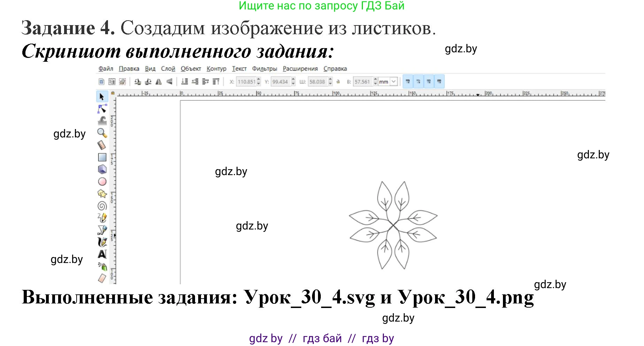The width and height of the screenshot is (644, 346).
Task: Click the X coordinate input field
Action: tap(246, 81)
